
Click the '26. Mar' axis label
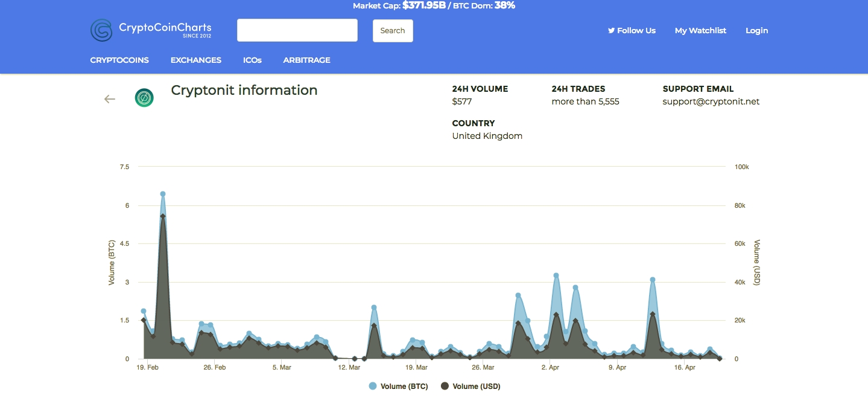point(484,367)
